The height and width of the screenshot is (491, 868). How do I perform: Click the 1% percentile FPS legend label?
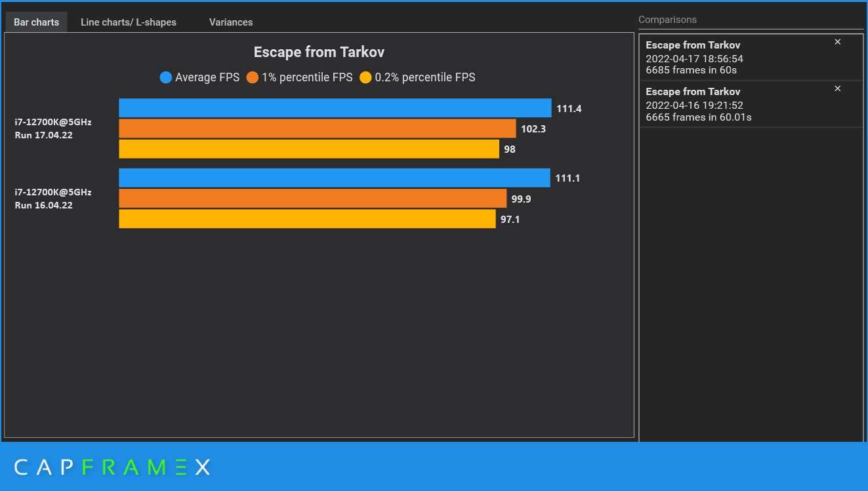[x=307, y=77]
